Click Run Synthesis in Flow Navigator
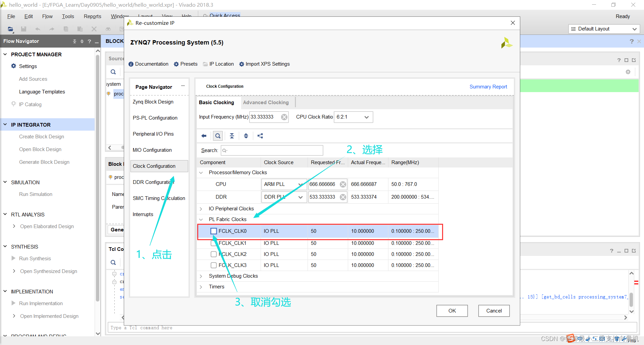The image size is (644, 345). pos(35,259)
